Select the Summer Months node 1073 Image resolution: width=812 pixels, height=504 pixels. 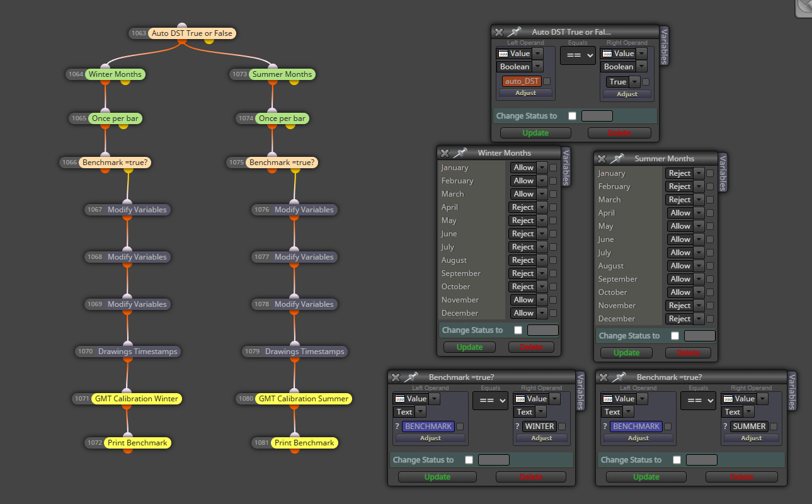point(282,74)
